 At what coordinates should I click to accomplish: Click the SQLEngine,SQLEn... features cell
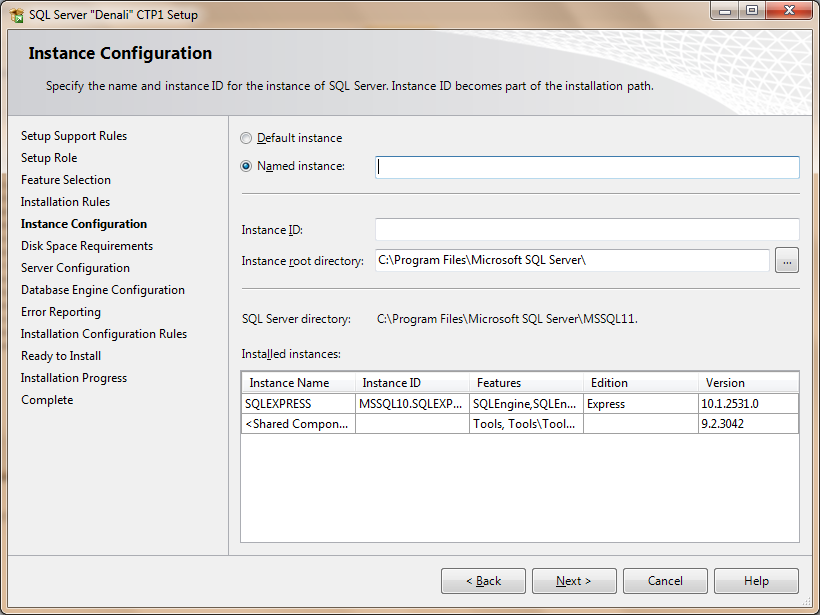click(526, 404)
